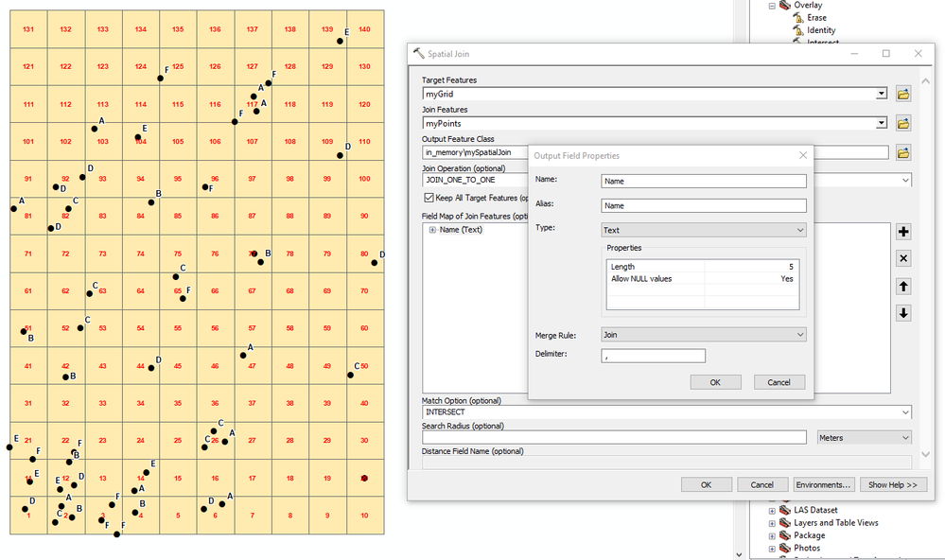The height and width of the screenshot is (560, 945).
Task: Browse for Join Features folder icon
Action: 902,124
